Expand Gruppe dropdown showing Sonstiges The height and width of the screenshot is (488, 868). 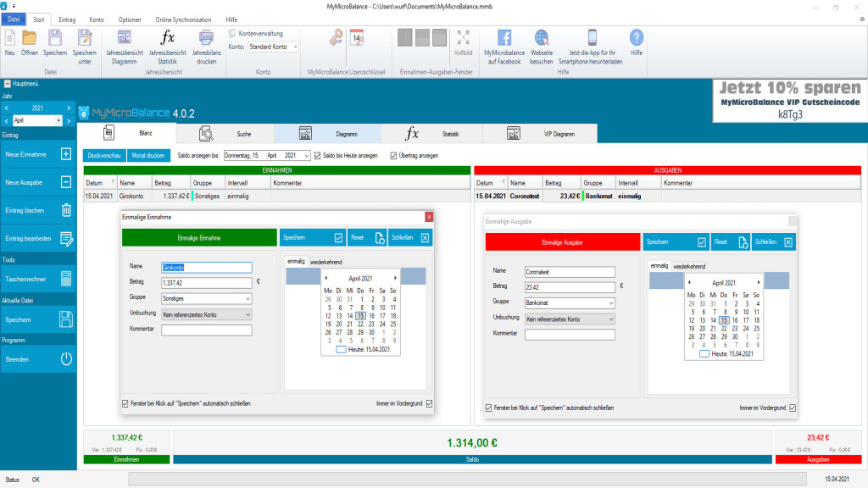248,298
